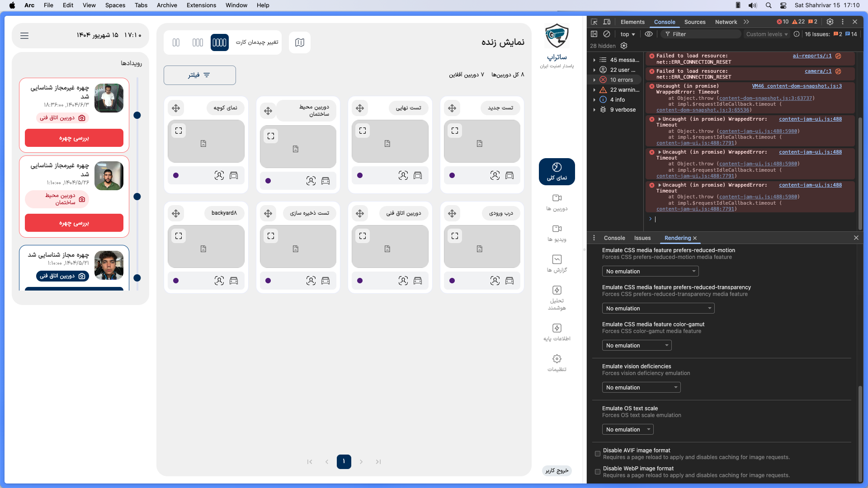Viewport: 868px width, 488px height.
Task: Click the فیلتر filter button
Action: tap(199, 75)
